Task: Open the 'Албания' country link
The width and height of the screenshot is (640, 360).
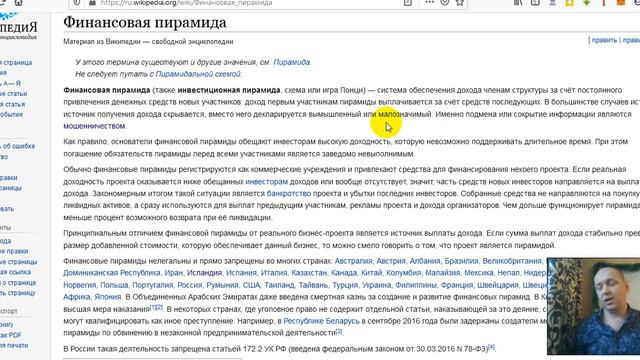Action: click(425, 261)
